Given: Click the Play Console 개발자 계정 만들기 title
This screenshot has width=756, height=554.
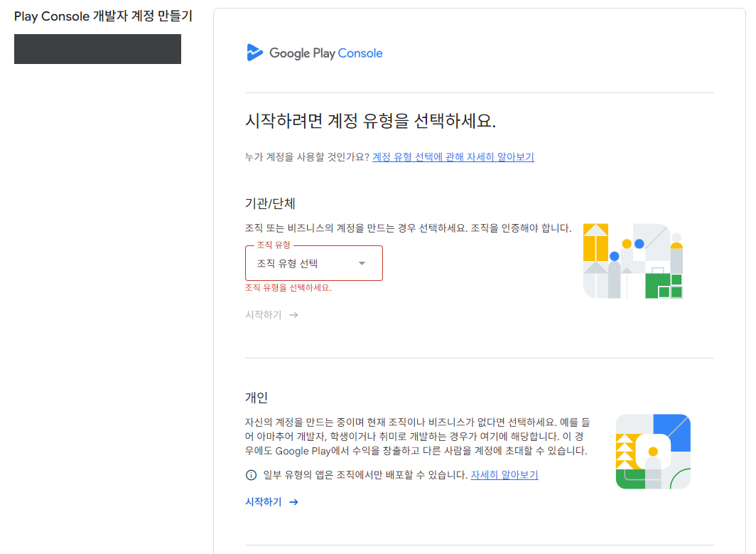Looking at the screenshot, I should [103, 16].
